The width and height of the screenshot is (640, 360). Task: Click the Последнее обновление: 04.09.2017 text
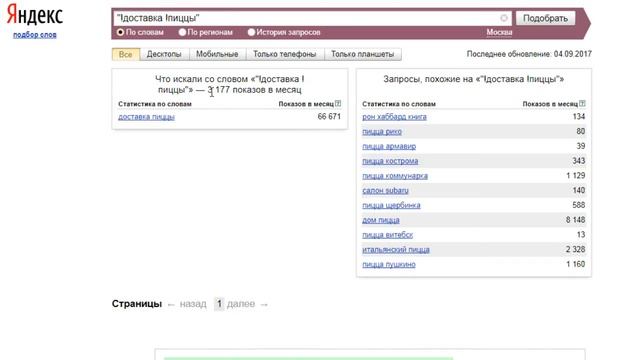529,54
